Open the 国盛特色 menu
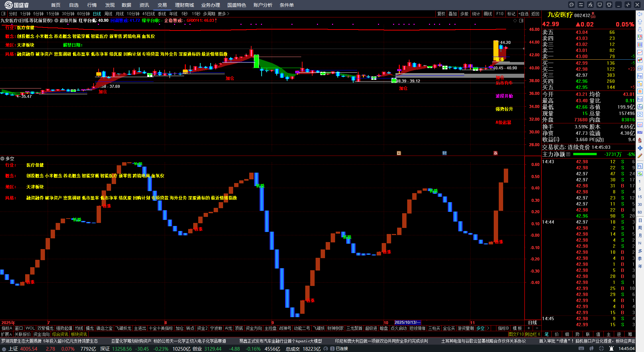Screen dimensions: 644x352 pos(236,5)
